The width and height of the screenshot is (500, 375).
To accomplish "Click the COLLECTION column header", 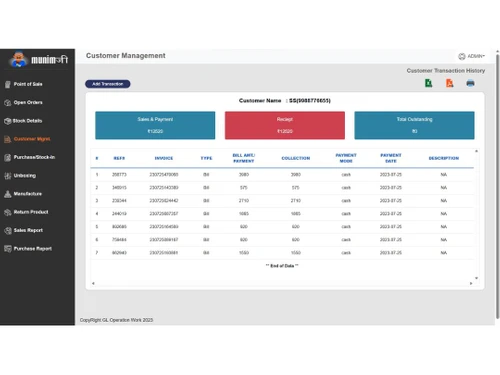I will 296,158.
